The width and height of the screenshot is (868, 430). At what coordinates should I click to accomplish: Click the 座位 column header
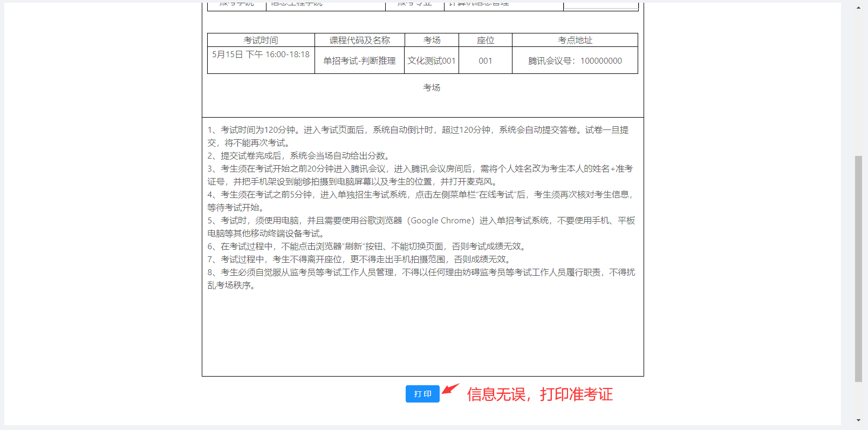[485, 40]
